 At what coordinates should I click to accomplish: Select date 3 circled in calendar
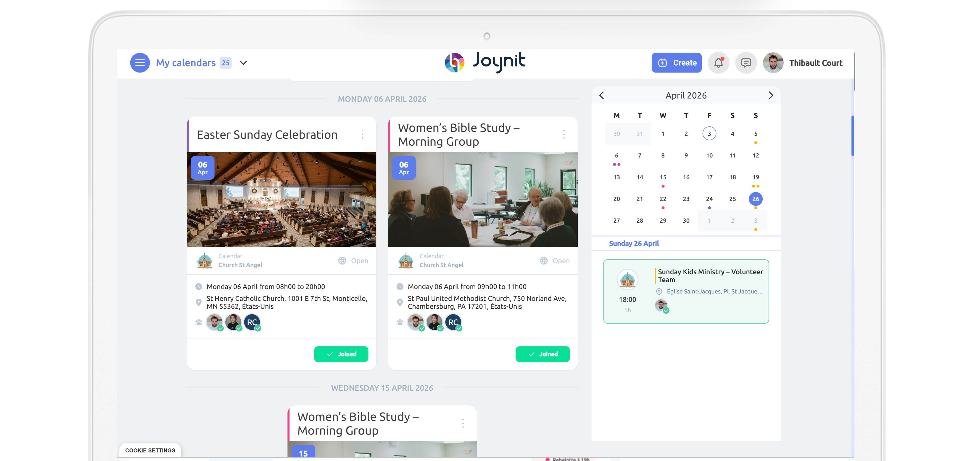click(x=709, y=134)
